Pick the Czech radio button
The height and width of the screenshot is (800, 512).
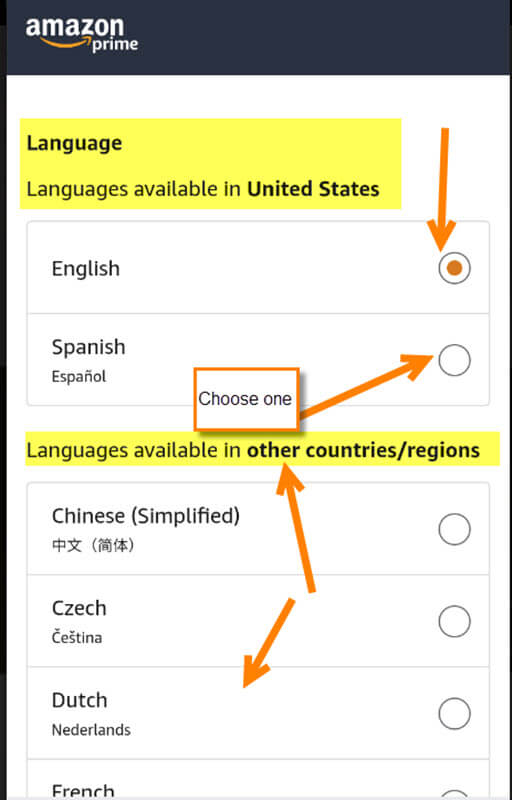coord(454,621)
